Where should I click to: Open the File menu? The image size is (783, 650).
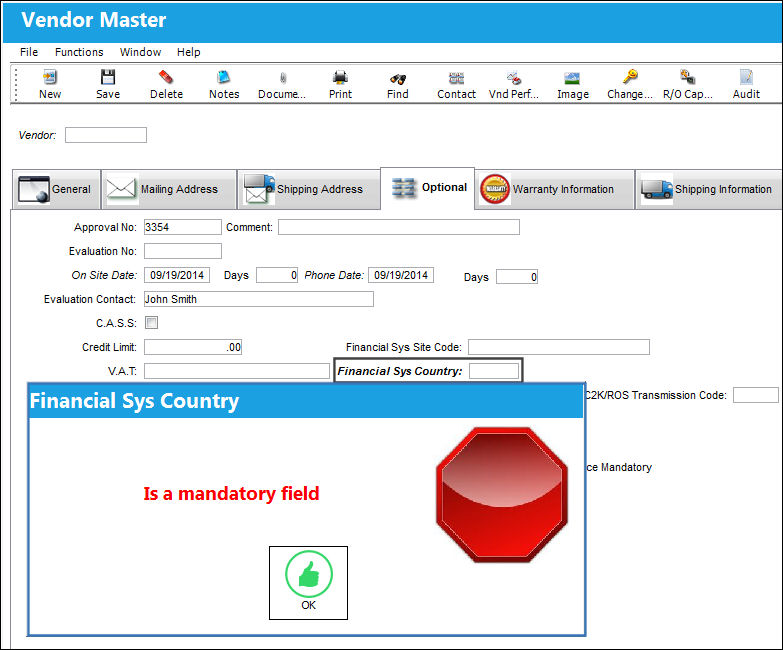pos(29,52)
